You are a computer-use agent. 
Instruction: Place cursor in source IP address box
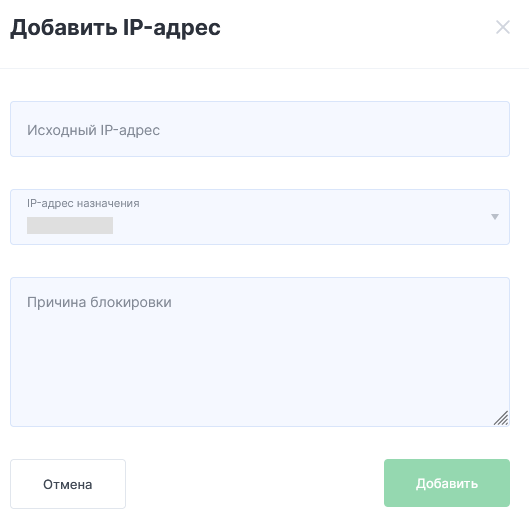260,129
